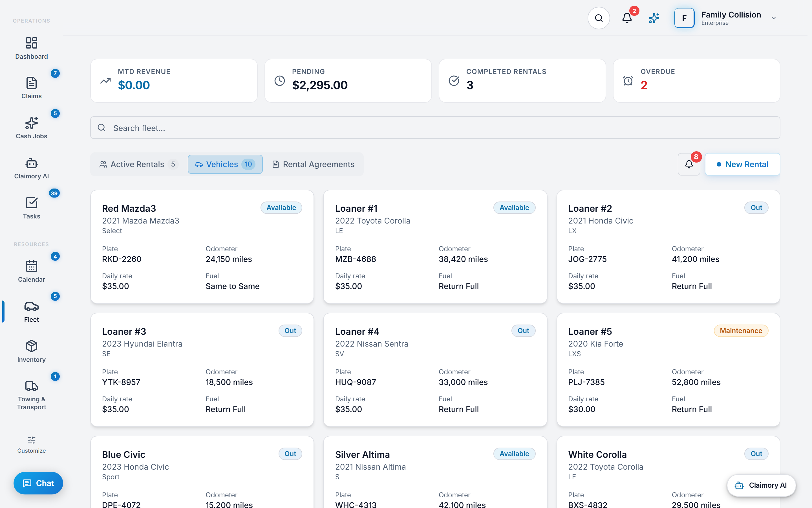Open Towing & Transport section
812x508 pixels.
point(32,395)
